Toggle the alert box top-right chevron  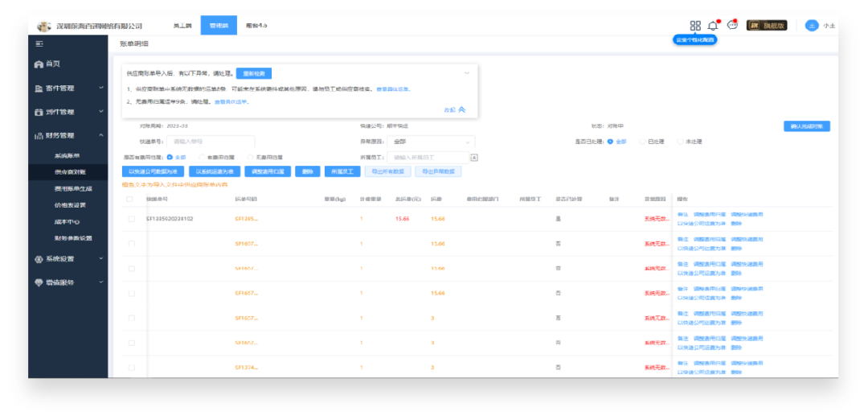(467, 73)
